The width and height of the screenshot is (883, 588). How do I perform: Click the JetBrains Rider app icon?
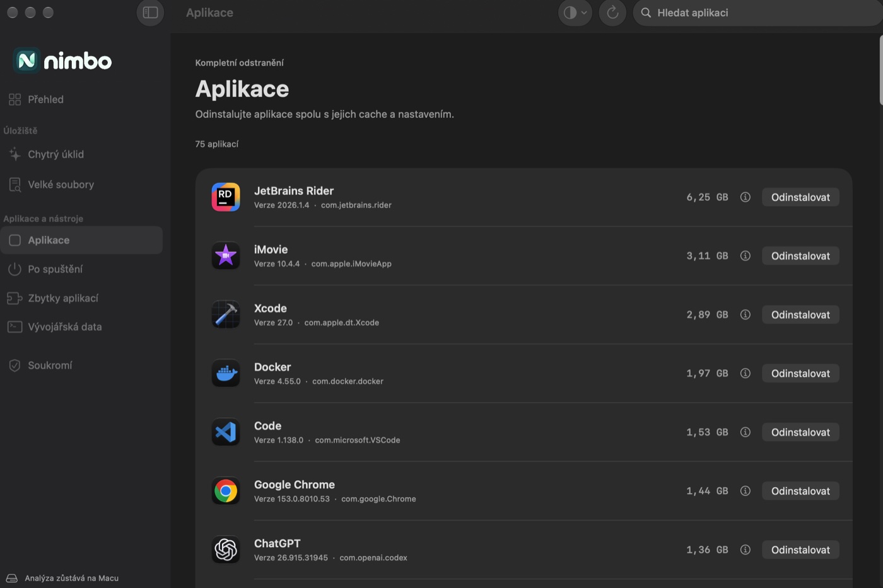(226, 197)
